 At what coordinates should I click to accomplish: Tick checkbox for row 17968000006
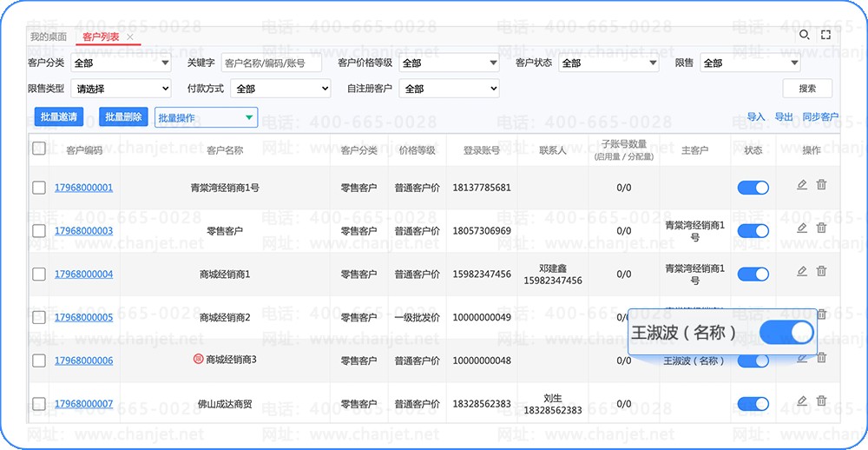tap(39, 361)
